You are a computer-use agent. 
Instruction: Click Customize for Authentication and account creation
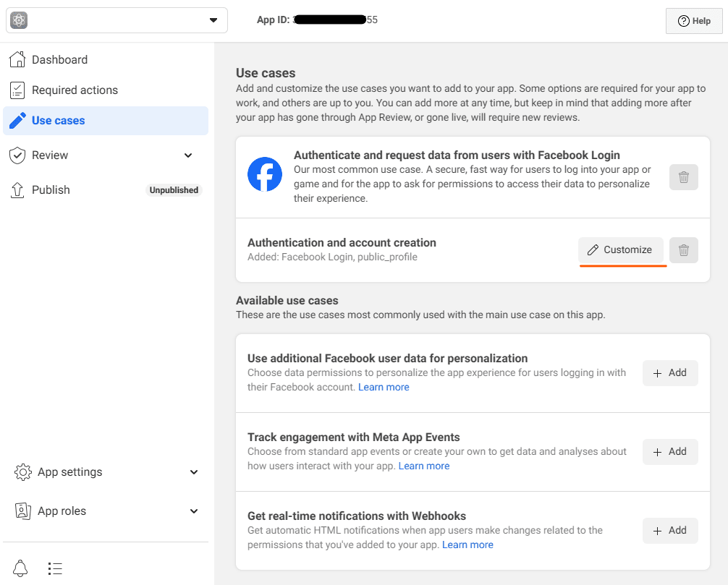coord(620,250)
